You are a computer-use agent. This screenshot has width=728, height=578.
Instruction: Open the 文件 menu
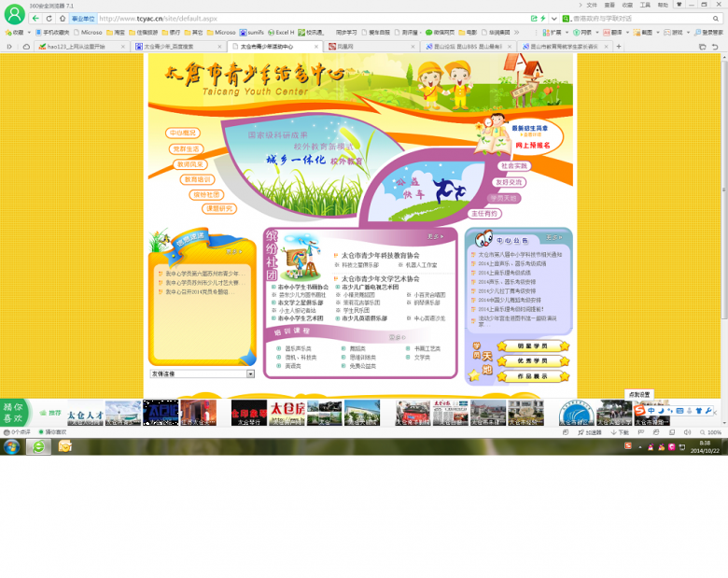[592, 5]
